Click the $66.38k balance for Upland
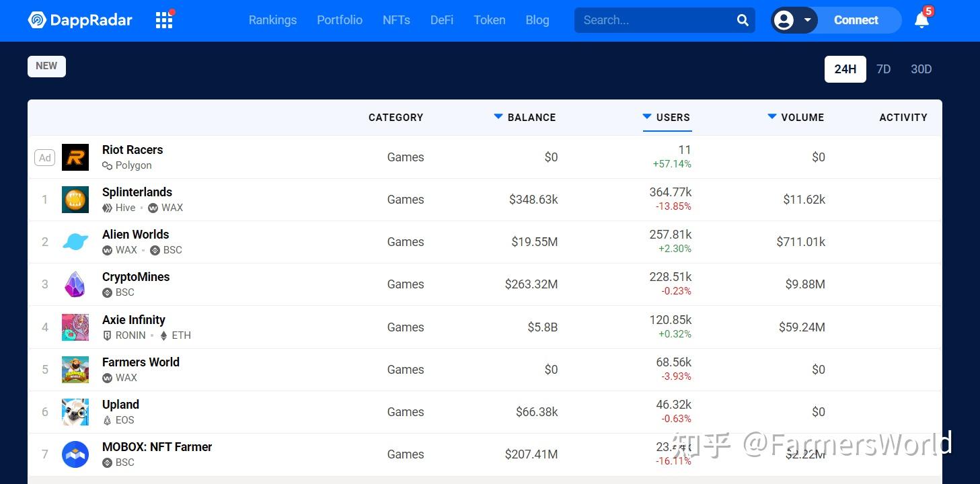The height and width of the screenshot is (484, 980). [x=537, y=412]
